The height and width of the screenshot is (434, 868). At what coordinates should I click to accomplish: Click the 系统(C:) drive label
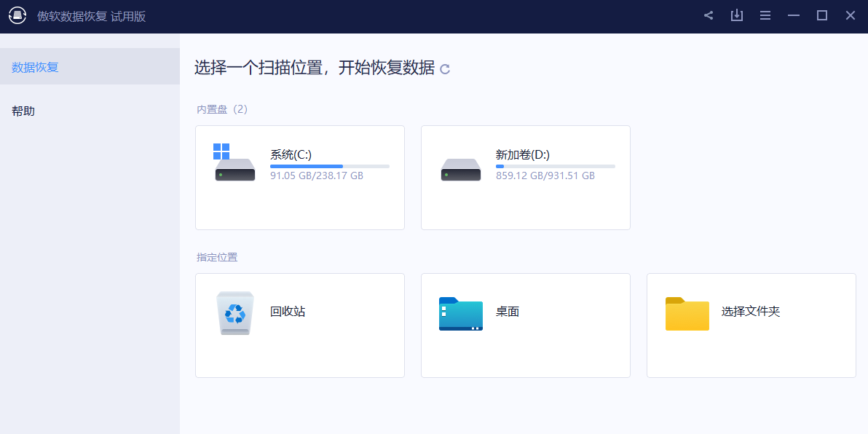coord(292,154)
